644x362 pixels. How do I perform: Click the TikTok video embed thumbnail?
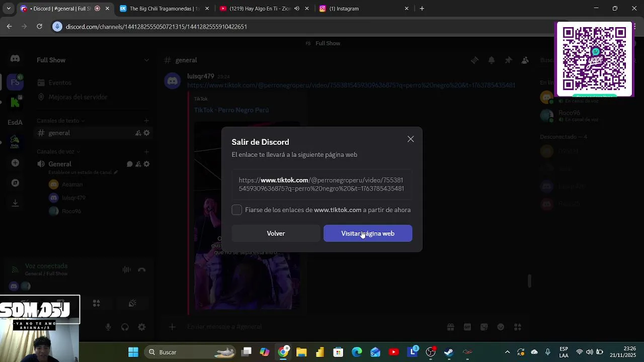click(x=247, y=215)
